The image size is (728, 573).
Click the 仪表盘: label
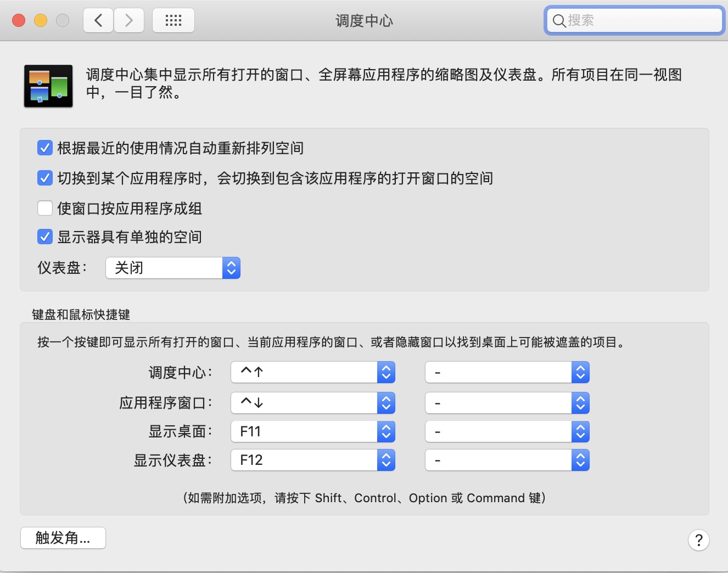point(62,268)
